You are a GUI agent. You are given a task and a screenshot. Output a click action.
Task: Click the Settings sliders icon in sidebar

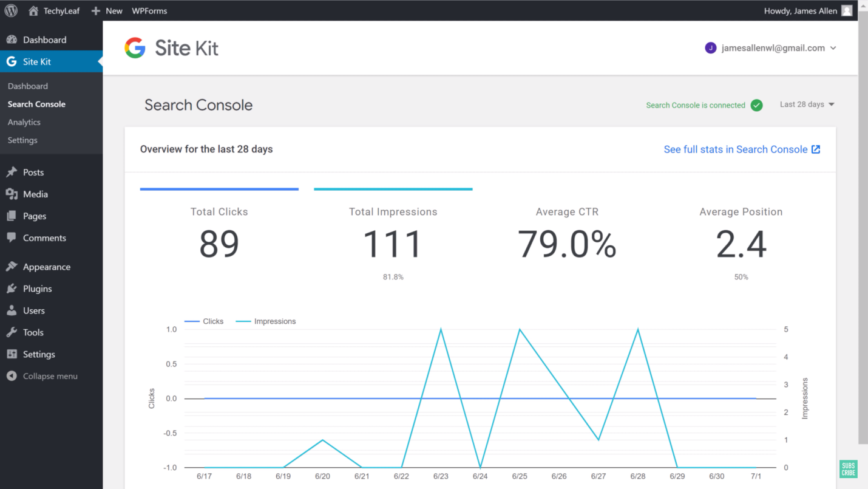[x=12, y=354]
